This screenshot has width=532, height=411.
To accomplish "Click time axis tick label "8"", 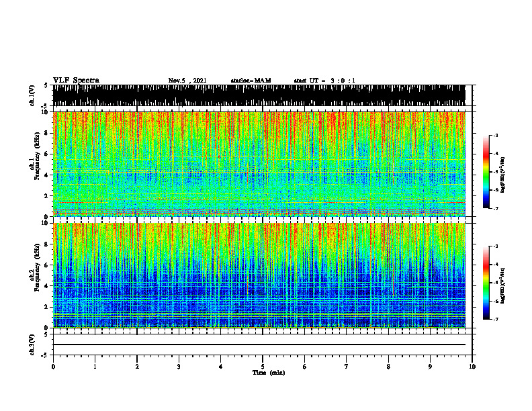I will [388, 367].
